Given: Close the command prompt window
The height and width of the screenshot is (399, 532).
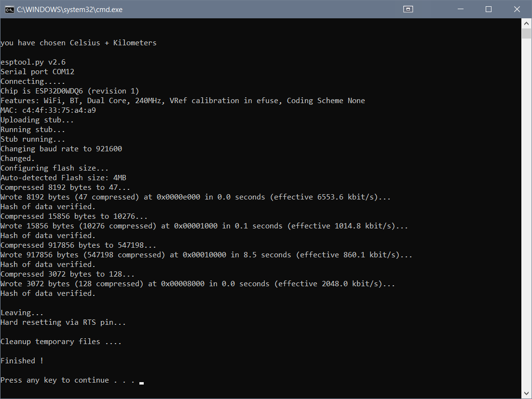Looking at the screenshot, I should 516,9.
